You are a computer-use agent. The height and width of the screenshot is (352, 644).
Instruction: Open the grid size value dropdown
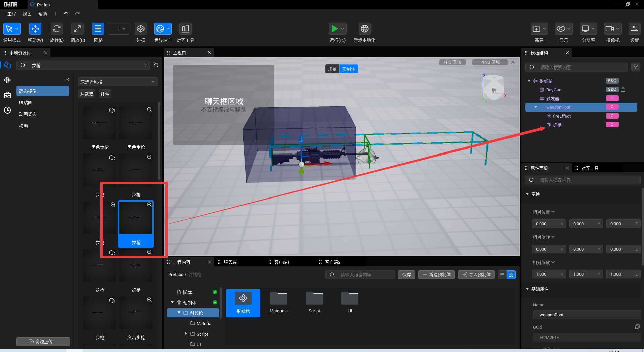point(119,29)
